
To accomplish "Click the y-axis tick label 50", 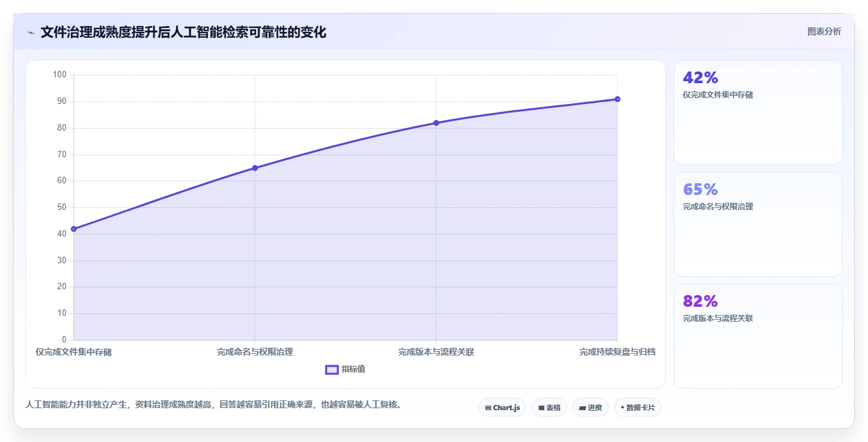I will (62, 207).
